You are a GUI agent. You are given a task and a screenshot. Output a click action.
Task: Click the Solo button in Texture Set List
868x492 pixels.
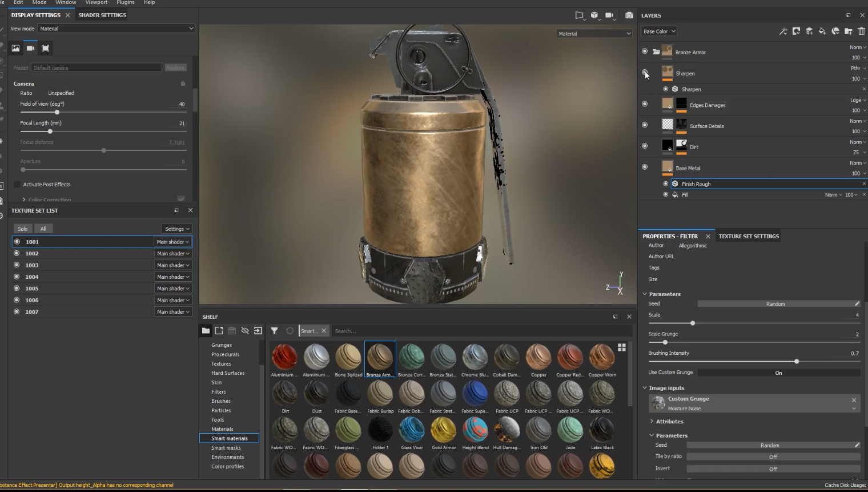[23, 229]
